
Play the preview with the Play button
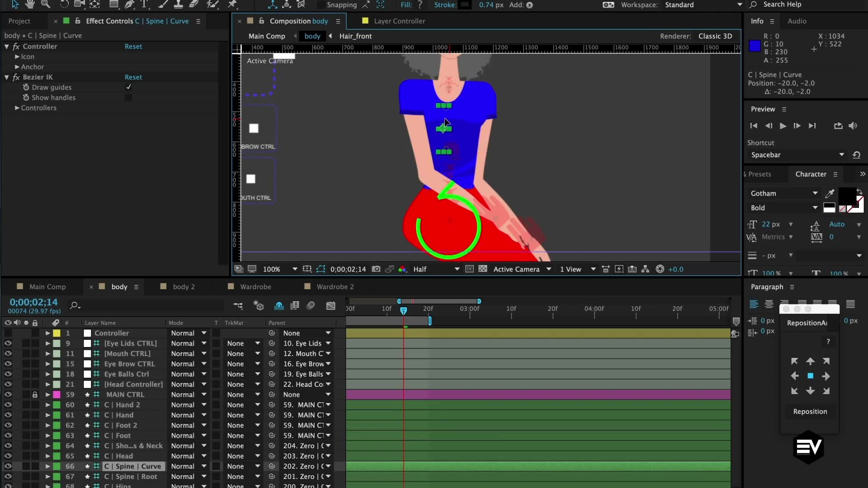pos(783,126)
